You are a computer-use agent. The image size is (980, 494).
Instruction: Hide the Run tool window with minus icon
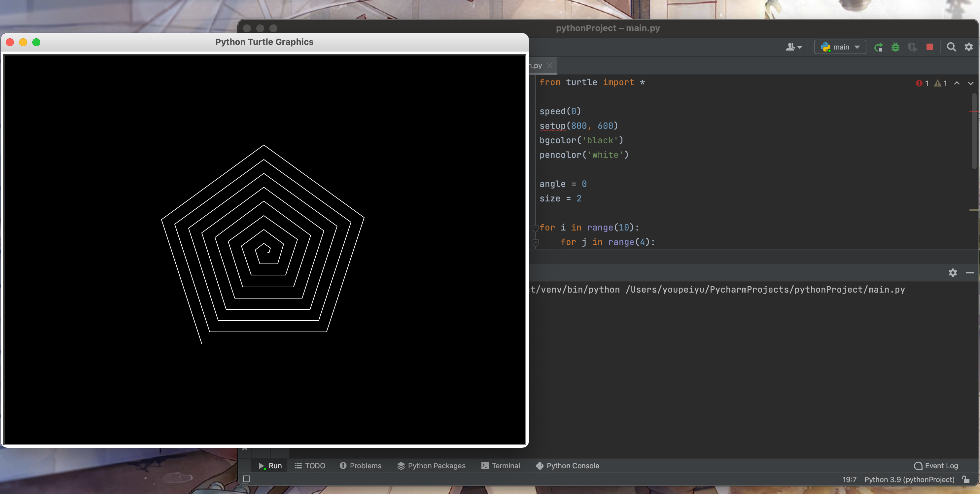pyautogui.click(x=970, y=272)
